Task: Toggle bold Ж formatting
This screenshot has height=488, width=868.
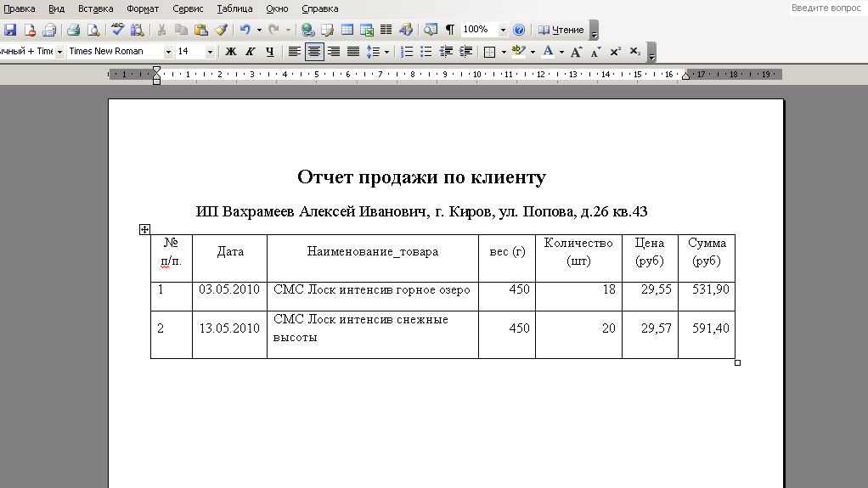Action: pyautogui.click(x=231, y=52)
